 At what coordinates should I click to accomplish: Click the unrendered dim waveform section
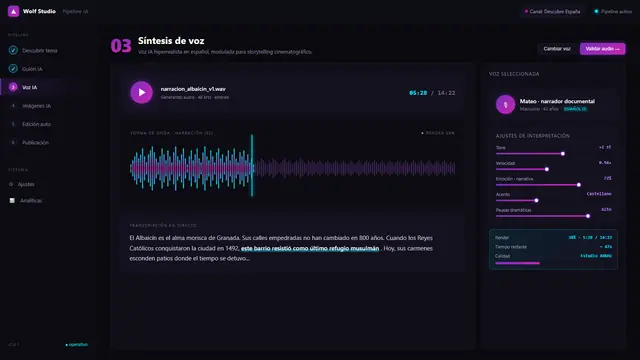point(354,168)
